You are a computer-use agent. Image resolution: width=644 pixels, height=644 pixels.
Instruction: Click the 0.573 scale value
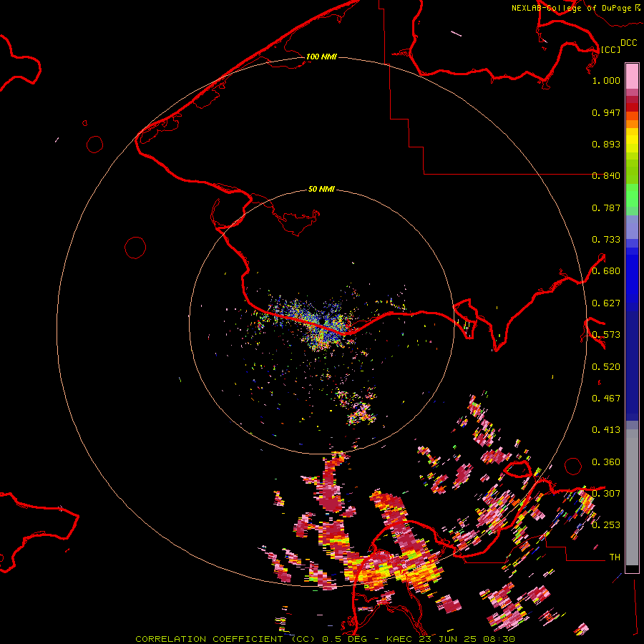606,335
